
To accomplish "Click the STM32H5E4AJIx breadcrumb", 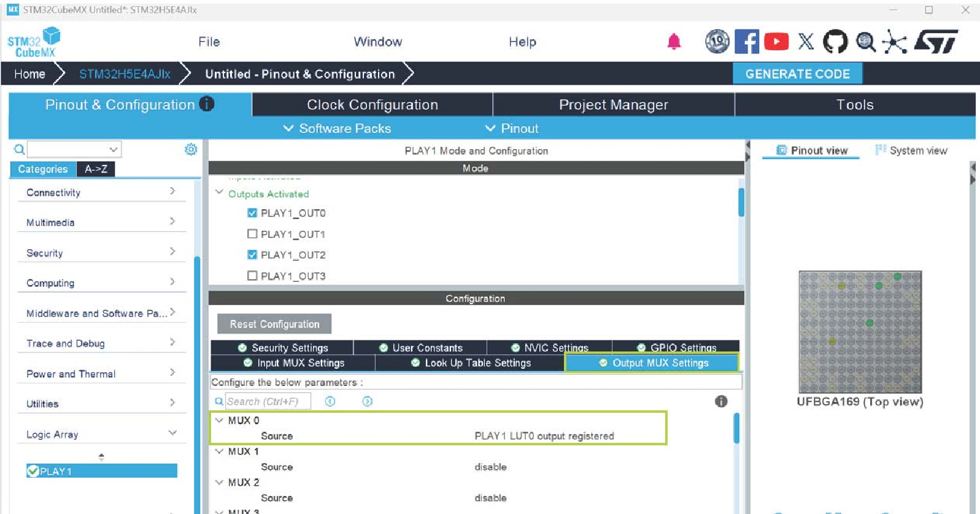I will [125, 74].
